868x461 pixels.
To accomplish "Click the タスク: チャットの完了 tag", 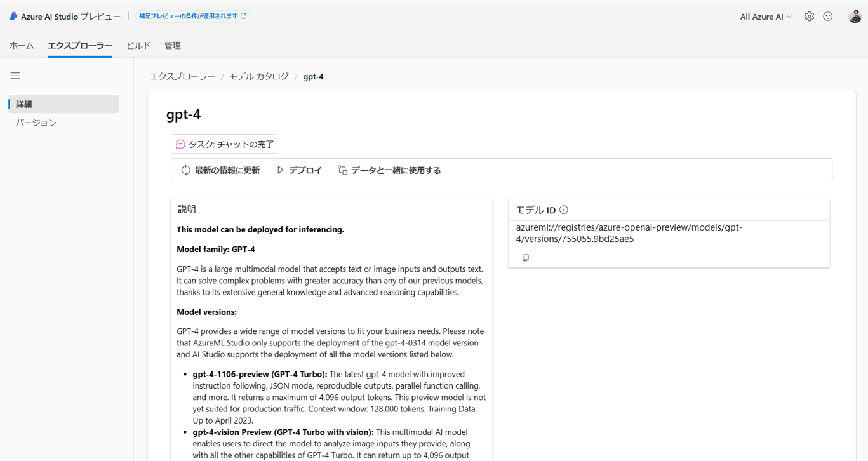I will [224, 144].
